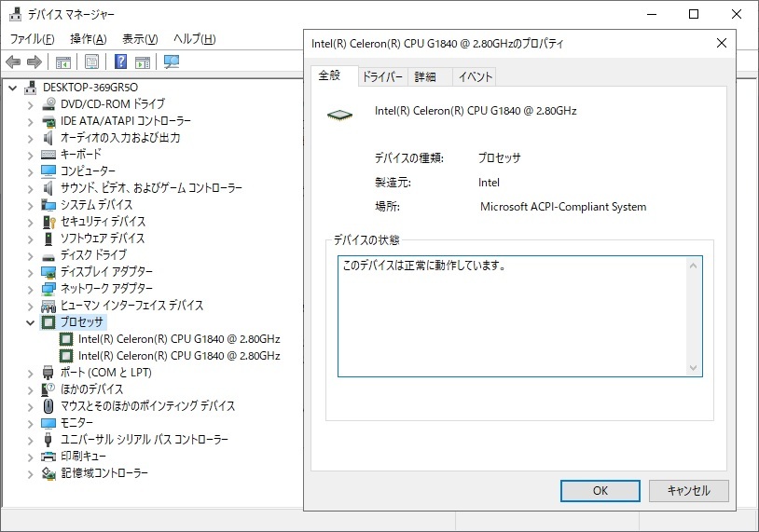Expand the サウンド、ビデオ、およびゲーム コントローラー category

[x=31, y=188]
